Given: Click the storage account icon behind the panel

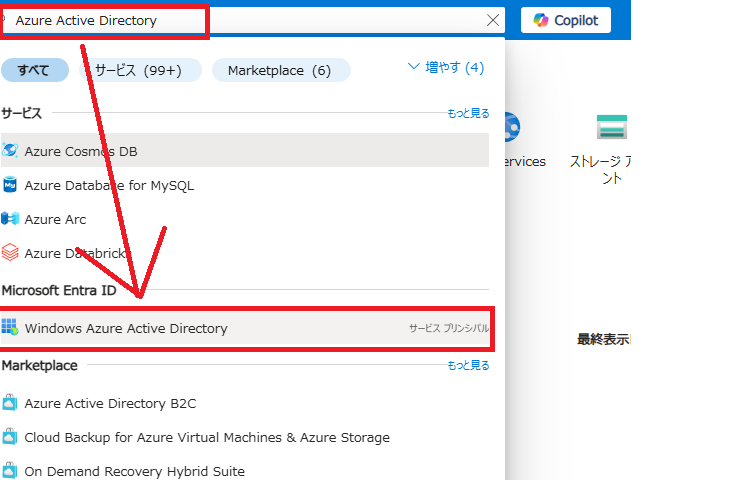Looking at the screenshot, I should click(611, 128).
